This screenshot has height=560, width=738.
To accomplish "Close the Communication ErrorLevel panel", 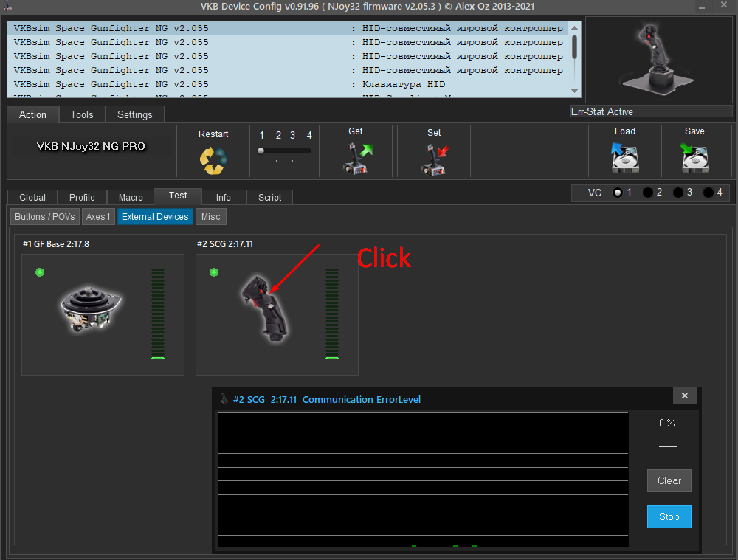I will click(684, 396).
